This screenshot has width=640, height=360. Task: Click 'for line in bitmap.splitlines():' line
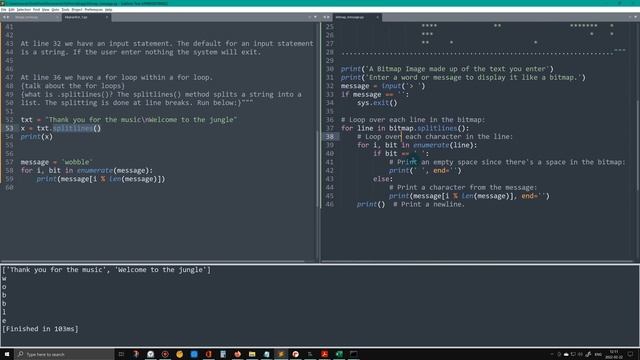click(405, 128)
